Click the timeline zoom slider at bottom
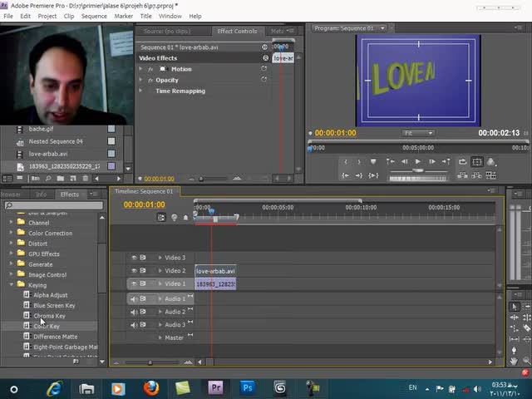The image size is (532, 399). coord(150,362)
